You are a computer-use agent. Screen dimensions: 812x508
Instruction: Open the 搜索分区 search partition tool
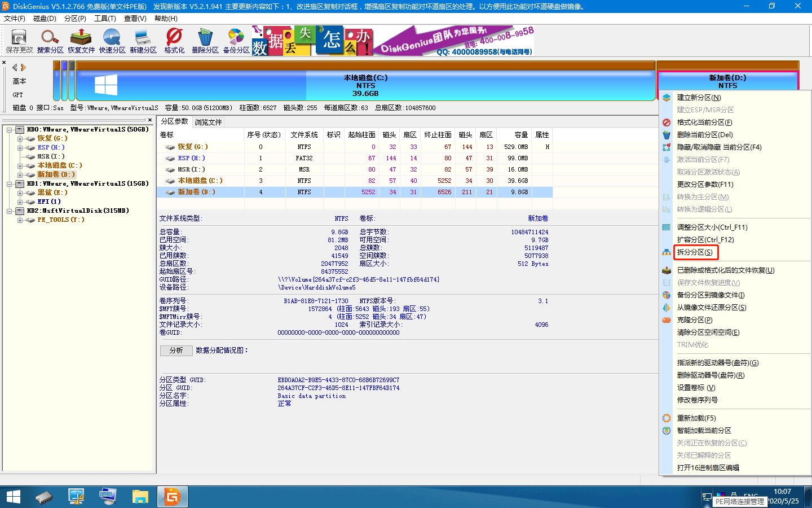pyautogui.click(x=50, y=41)
